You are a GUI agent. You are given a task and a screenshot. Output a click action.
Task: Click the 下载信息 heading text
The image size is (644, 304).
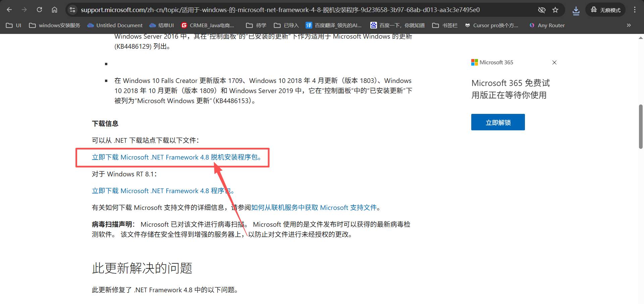coord(105,124)
